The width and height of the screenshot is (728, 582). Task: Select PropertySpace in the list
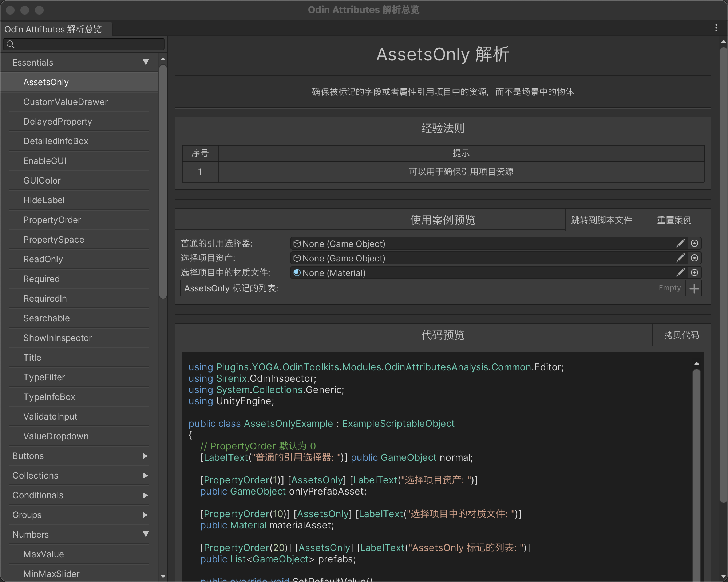coord(79,239)
